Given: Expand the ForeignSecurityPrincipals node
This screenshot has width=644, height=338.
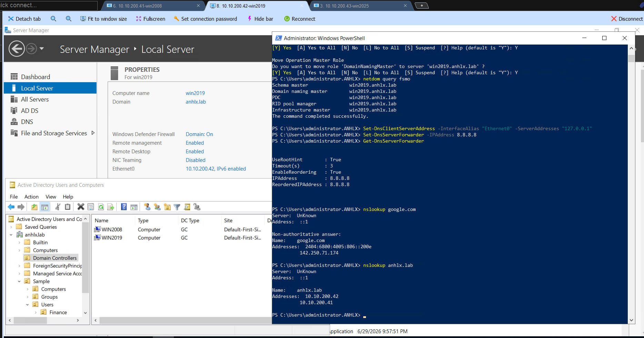Looking at the screenshot, I should click(19, 266).
